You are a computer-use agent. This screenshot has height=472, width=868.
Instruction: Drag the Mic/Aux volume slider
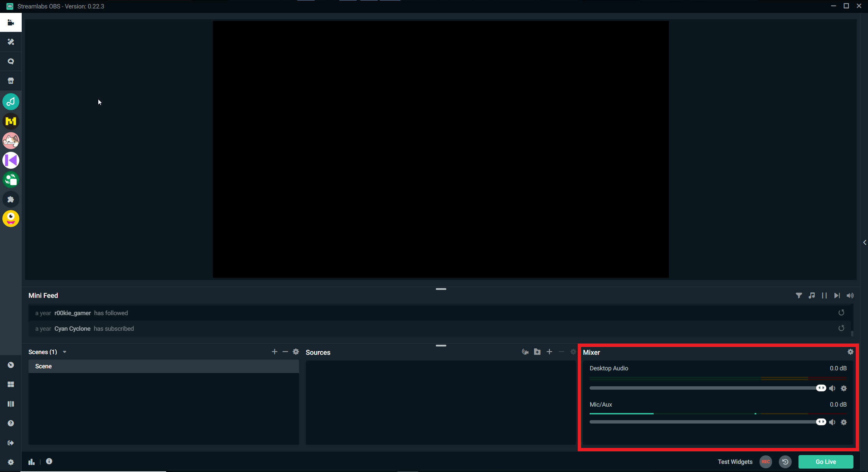(820, 422)
